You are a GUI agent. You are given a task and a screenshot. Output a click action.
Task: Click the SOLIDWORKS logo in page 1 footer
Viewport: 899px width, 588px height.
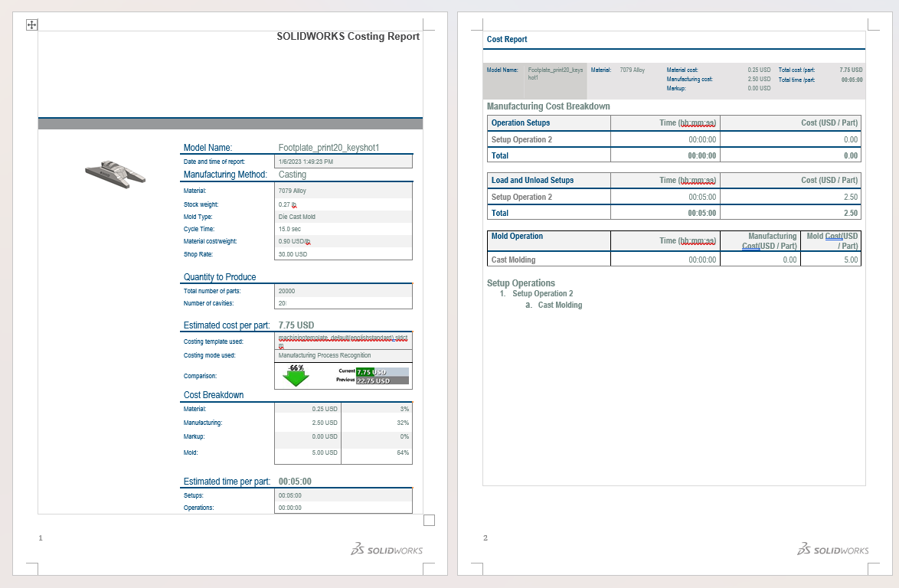[x=387, y=549]
